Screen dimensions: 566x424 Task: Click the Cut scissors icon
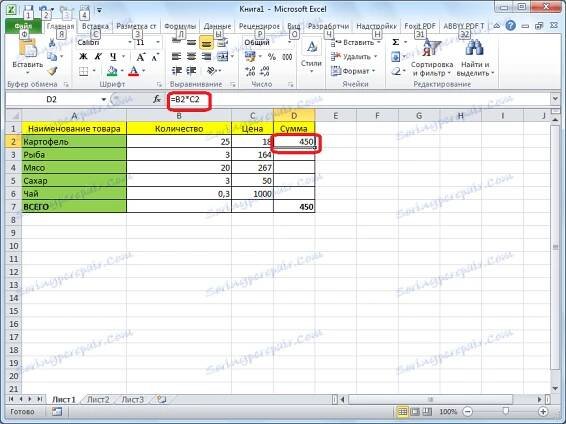click(x=52, y=43)
